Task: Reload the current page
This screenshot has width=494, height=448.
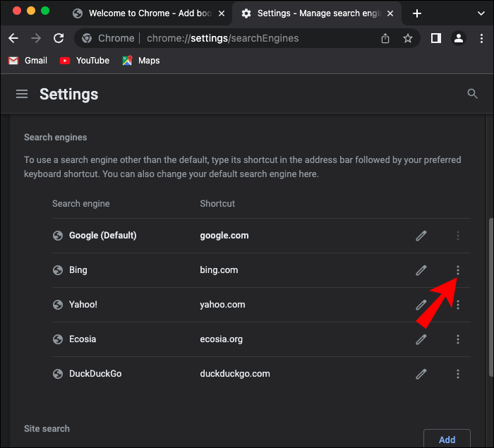Action: [x=59, y=39]
